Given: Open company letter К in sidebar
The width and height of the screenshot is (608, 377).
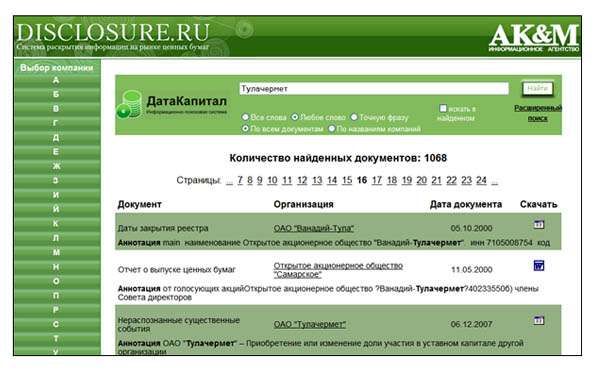Looking at the screenshot, I should 57,223.
